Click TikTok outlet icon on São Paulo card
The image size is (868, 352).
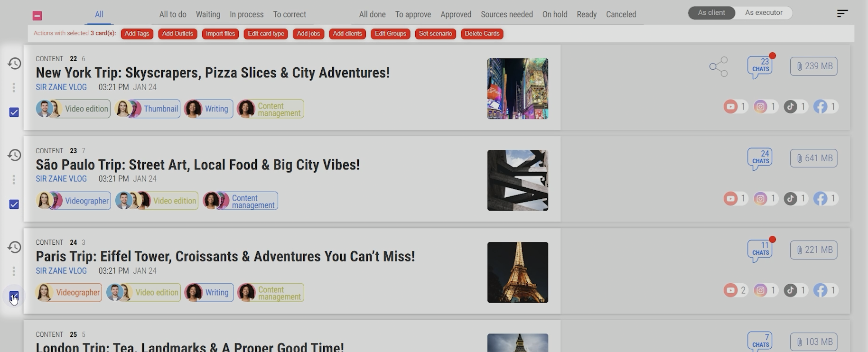point(790,199)
